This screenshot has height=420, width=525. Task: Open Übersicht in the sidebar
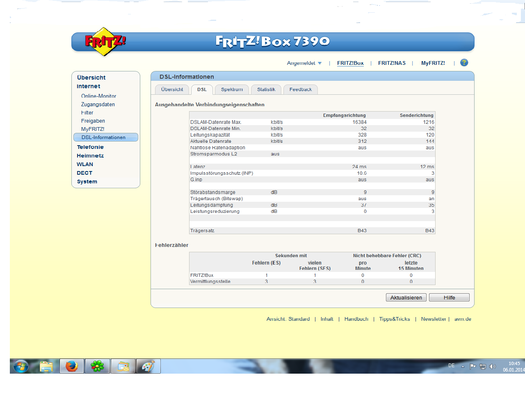(x=91, y=78)
